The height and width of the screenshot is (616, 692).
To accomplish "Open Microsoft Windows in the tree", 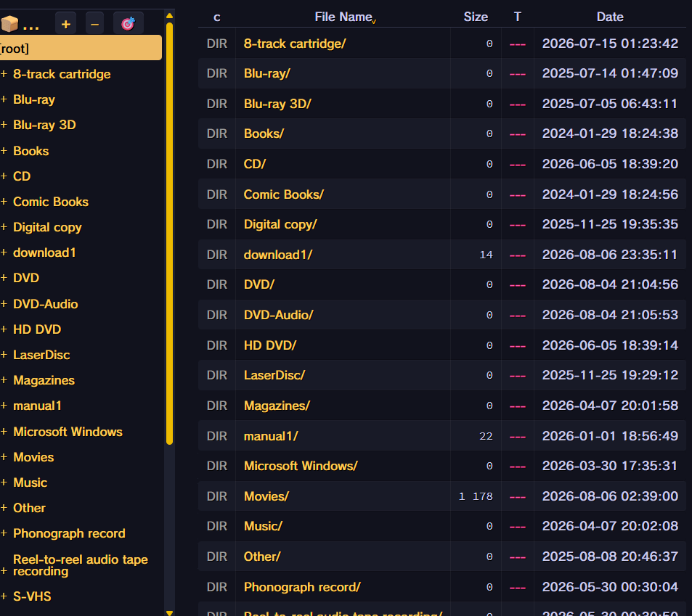I will [x=68, y=432].
